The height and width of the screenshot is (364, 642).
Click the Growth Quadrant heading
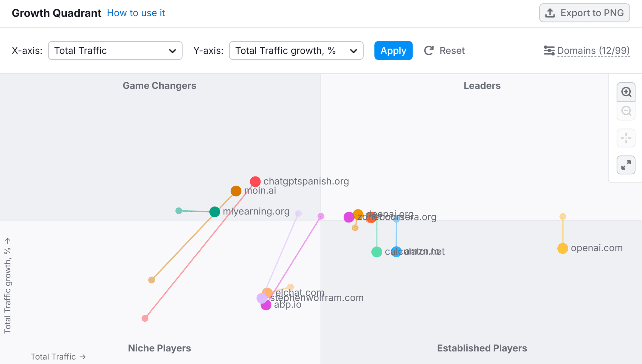point(56,13)
